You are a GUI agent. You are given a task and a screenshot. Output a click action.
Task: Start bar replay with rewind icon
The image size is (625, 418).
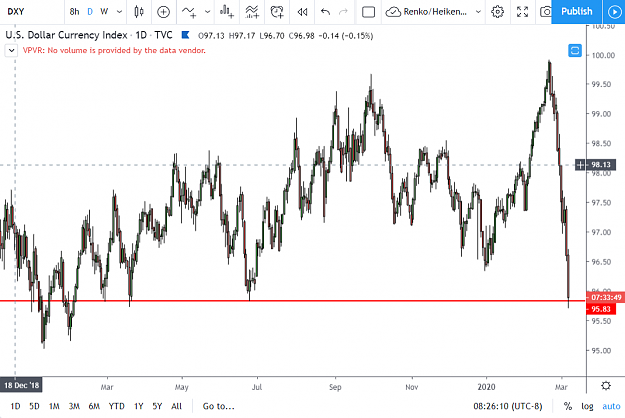tap(302, 12)
